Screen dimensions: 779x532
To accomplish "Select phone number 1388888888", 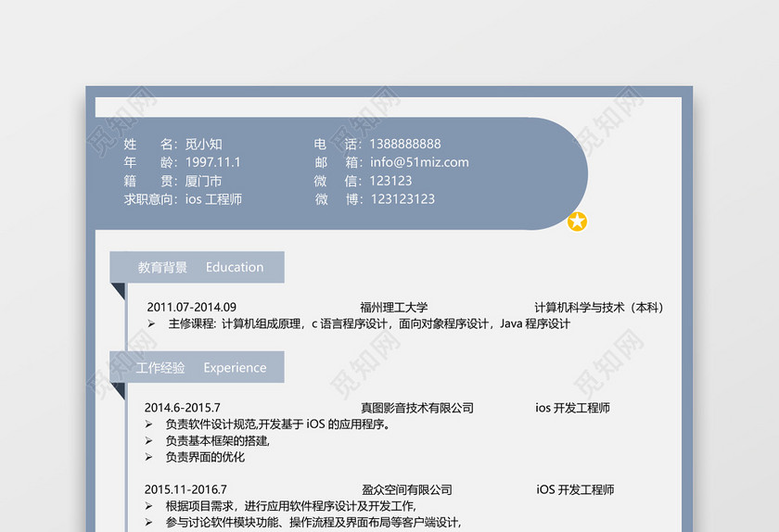I will tap(405, 144).
